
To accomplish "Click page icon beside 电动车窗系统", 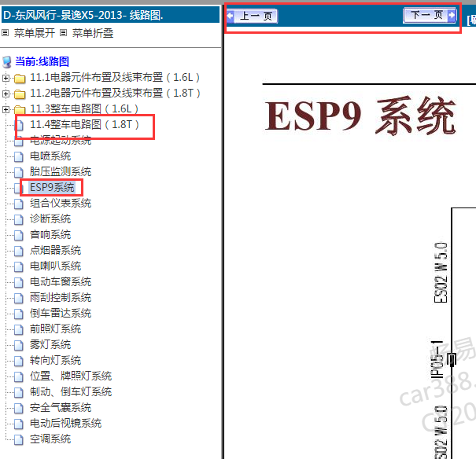I will [x=19, y=283].
